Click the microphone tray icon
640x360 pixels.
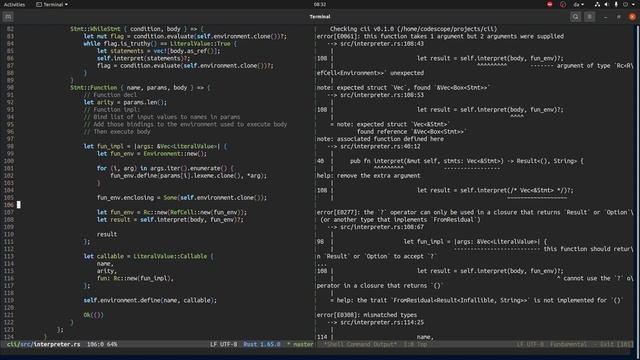tap(616, 4)
